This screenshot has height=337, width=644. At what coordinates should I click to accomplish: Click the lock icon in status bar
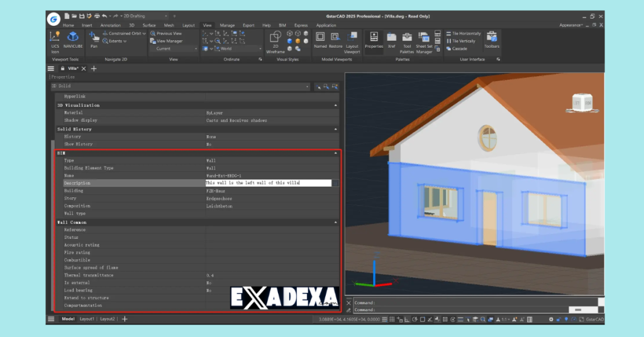[x=558, y=319]
